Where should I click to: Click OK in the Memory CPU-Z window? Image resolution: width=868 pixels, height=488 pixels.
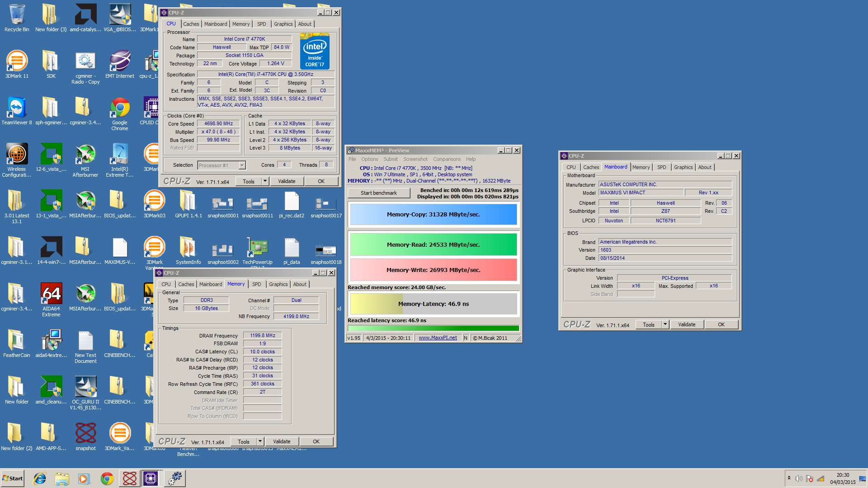316,441
